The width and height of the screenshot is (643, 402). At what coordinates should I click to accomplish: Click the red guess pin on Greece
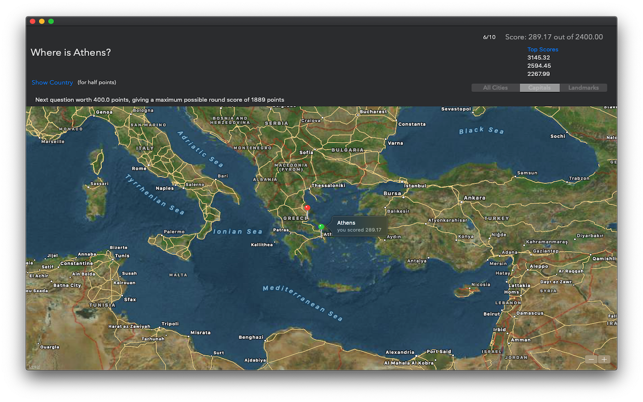coord(307,208)
